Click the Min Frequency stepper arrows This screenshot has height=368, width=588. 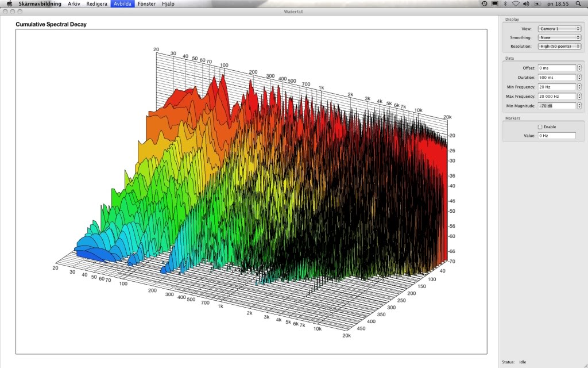[579, 87]
